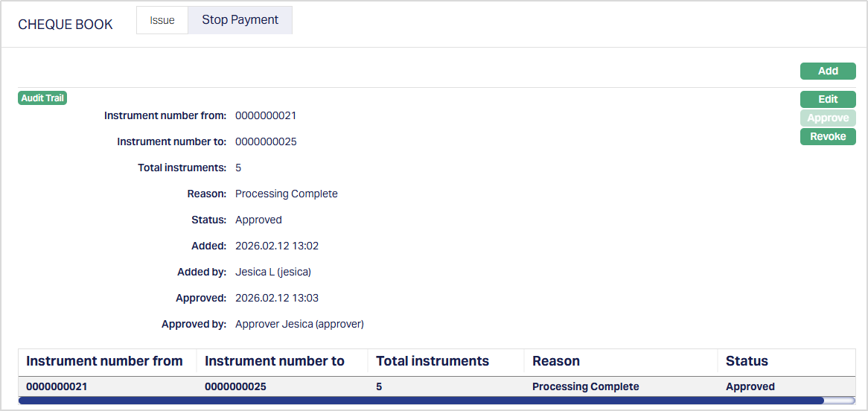Click the horizontal scrollbar under the table
The height and width of the screenshot is (411, 868).
click(x=421, y=401)
